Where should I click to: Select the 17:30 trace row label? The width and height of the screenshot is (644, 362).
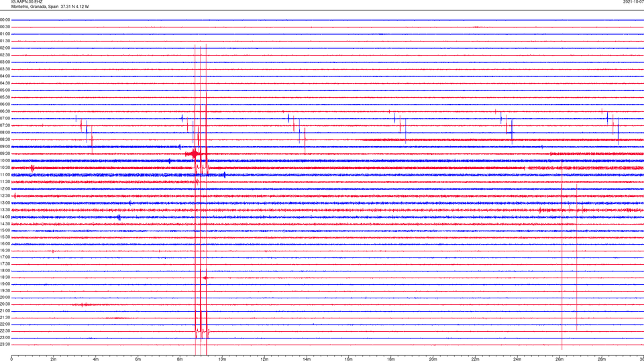pos(5,263)
